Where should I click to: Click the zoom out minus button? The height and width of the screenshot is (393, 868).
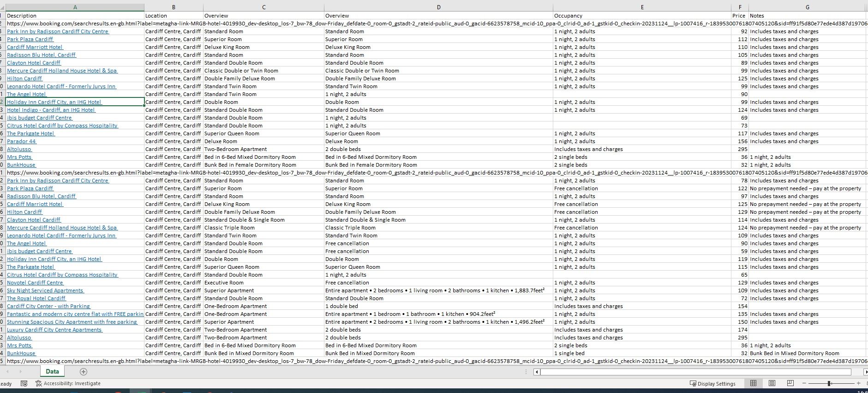[x=804, y=383]
